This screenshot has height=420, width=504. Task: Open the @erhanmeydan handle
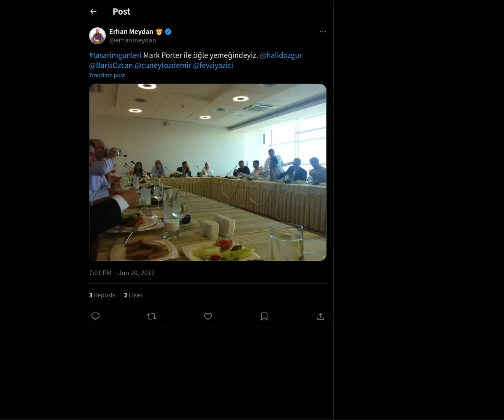133,40
